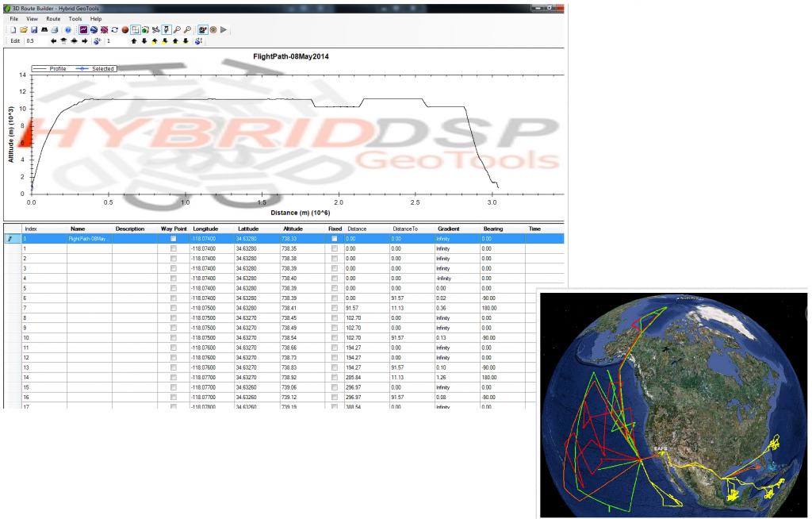Toggle the camera record icon
This screenshot has width=812, height=519.
(x=202, y=30)
